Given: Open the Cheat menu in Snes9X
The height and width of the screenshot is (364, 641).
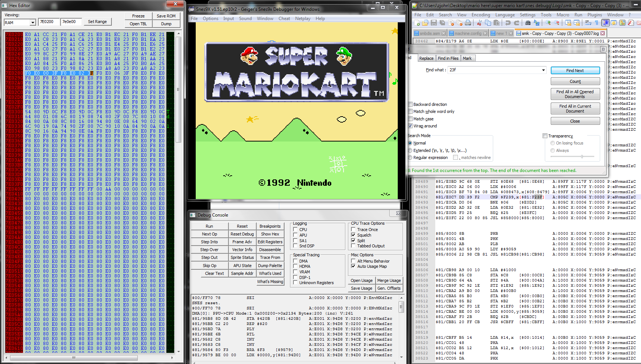Looking at the screenshot, I should [284, 19].
